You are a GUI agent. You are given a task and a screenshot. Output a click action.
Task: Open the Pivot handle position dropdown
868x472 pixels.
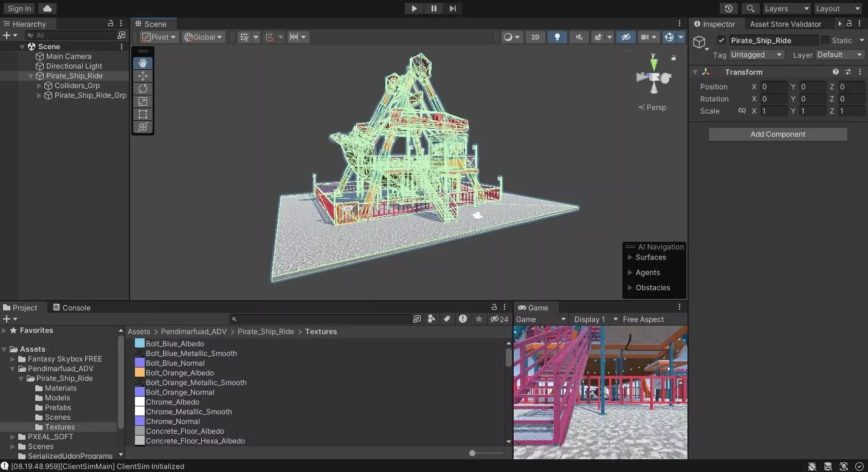click(x=159, y=37)
